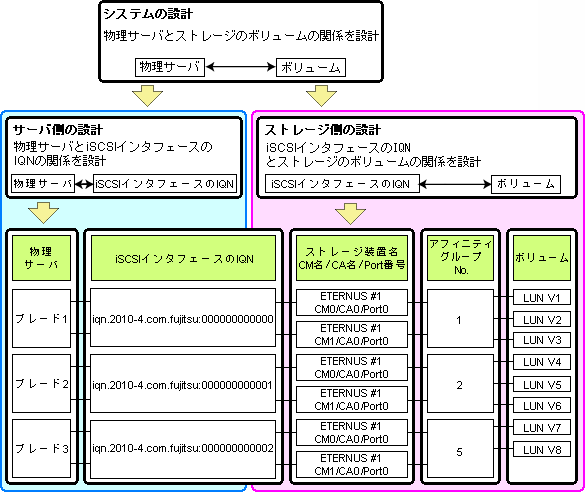Select the LUN V8 volume
The image size is (585, 492).
click(542, 449)
